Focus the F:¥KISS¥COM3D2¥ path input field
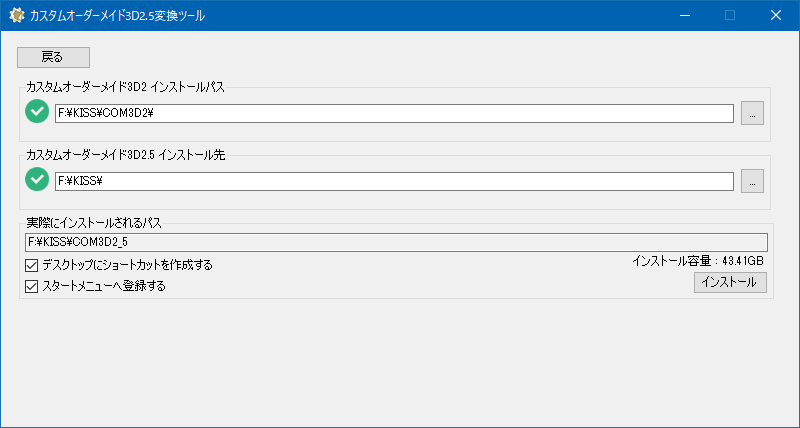 click(x=394, y=113)
